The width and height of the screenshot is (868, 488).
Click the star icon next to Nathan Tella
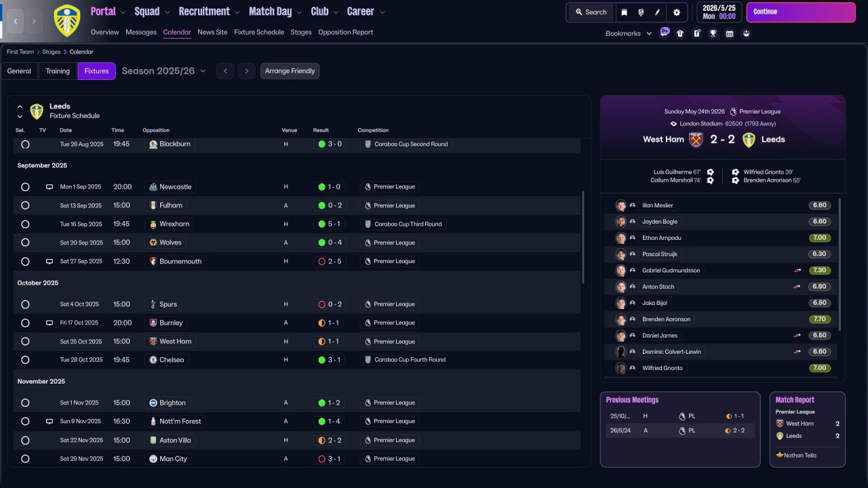coord(780,455)
